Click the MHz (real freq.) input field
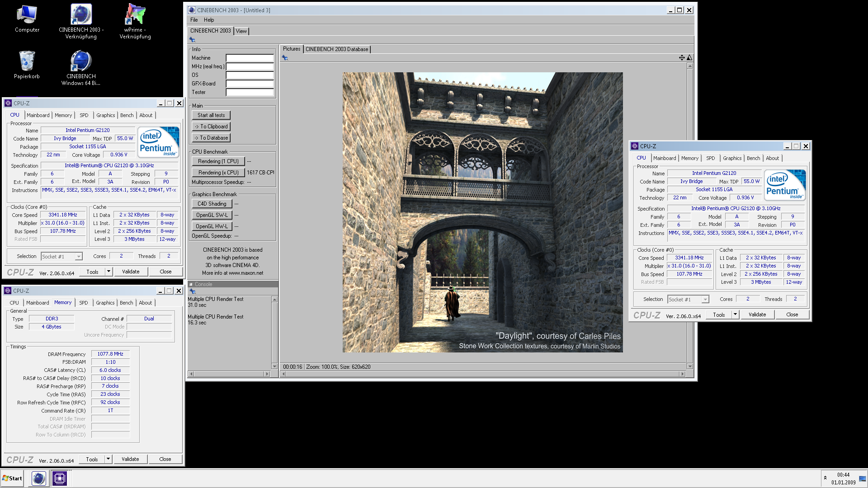Image resolution: width=868 pixels, height=488 pixels. coord(250,66)
